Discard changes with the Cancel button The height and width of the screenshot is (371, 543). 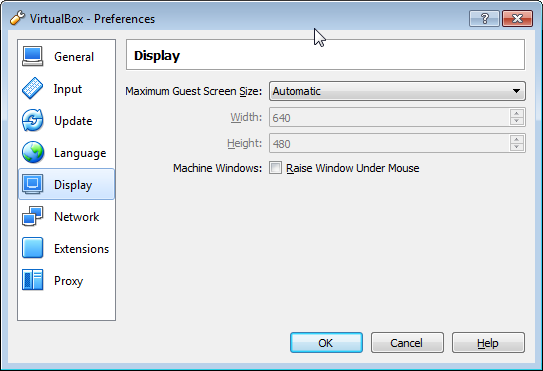coord(407,343)
